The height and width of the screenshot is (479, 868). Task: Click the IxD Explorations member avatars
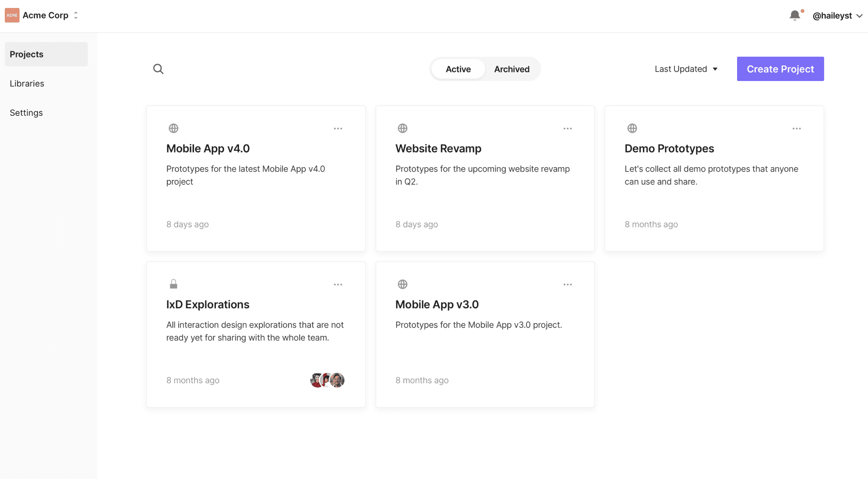(327, 380)
